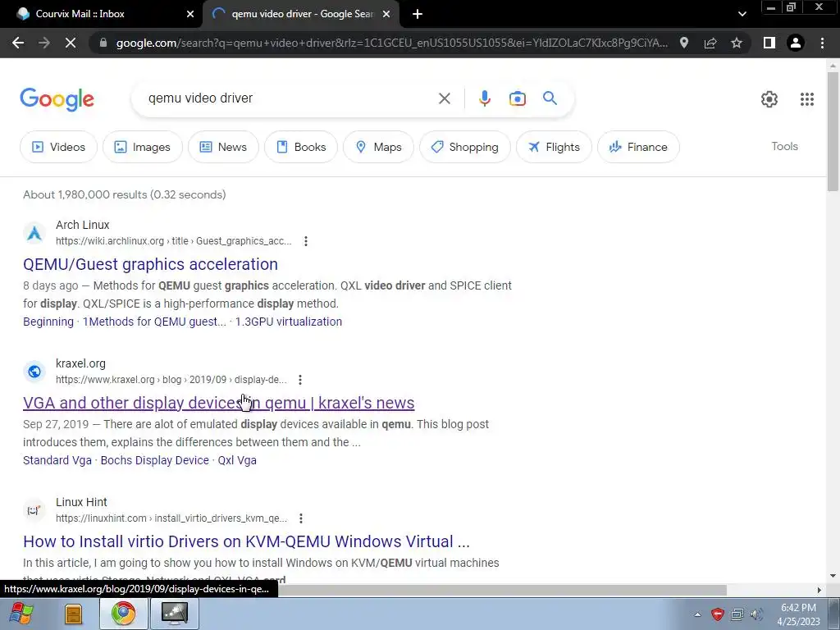This screenshot has height=630, width=840.
Task: Open '1Methods for QEMU guest...' sublink
Action: [154, 322]
